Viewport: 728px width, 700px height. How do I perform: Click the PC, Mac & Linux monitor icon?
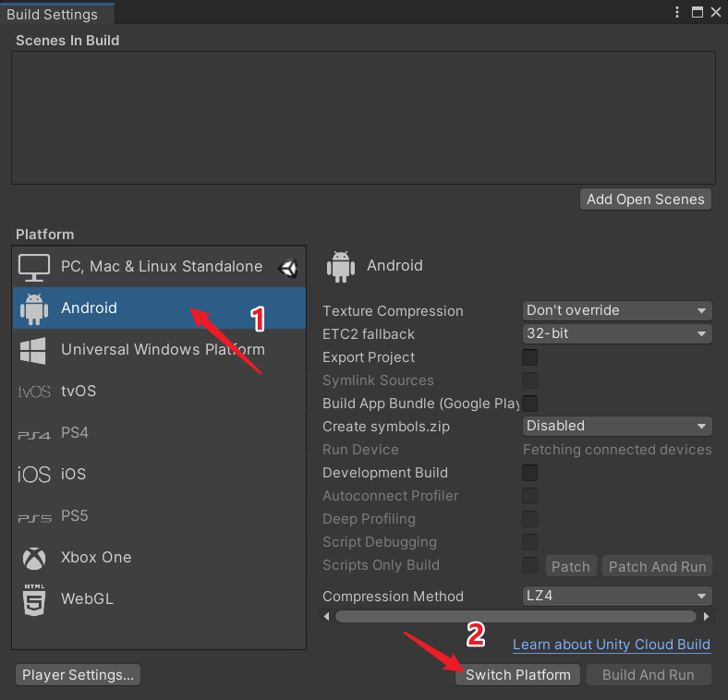click(x=34, y=268)
